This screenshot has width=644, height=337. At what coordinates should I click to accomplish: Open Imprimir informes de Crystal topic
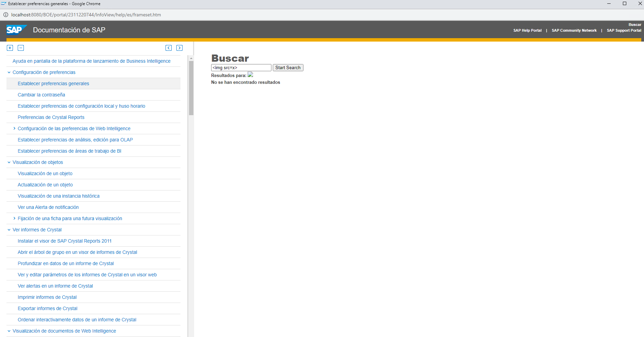pyautogui.click(x=47, y=297)
